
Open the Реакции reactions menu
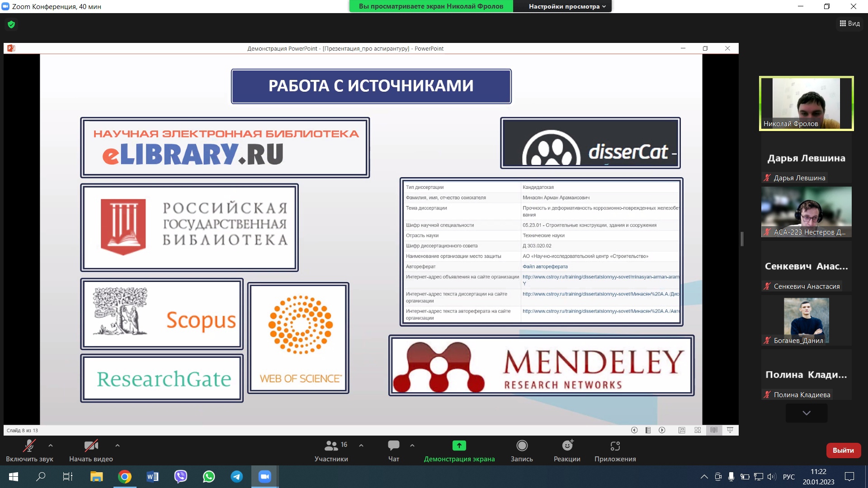pos(567,450)
